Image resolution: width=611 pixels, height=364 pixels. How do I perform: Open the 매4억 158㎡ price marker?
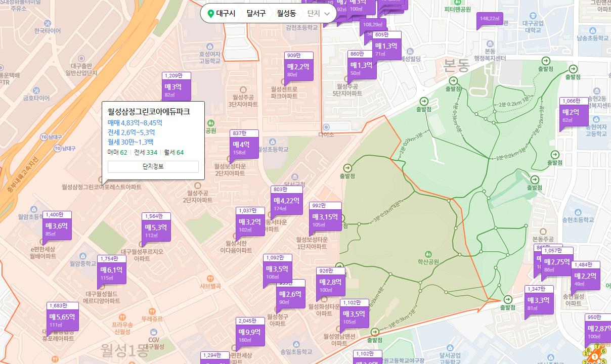pos(244,147)
